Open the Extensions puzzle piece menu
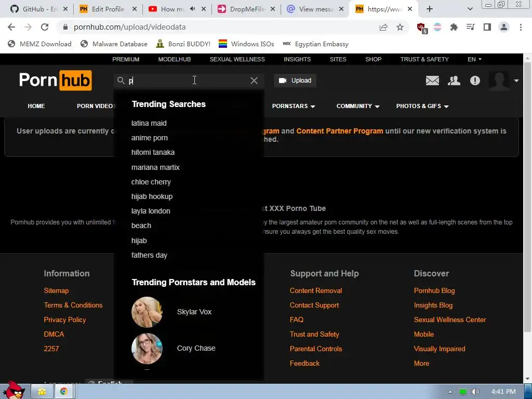532x399 pixels. tap(454, 27)
